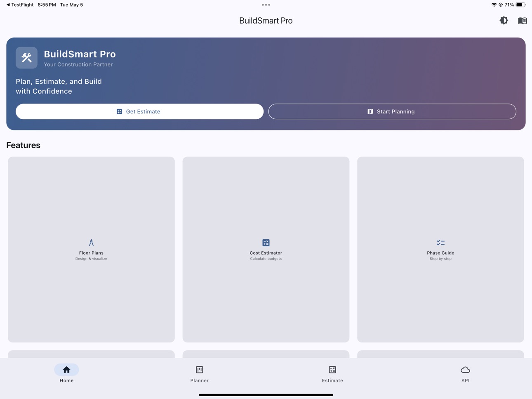Open the Cost Estimator calculator icon
The width and height of the screenshot is (532, 399).
[266, 243]
